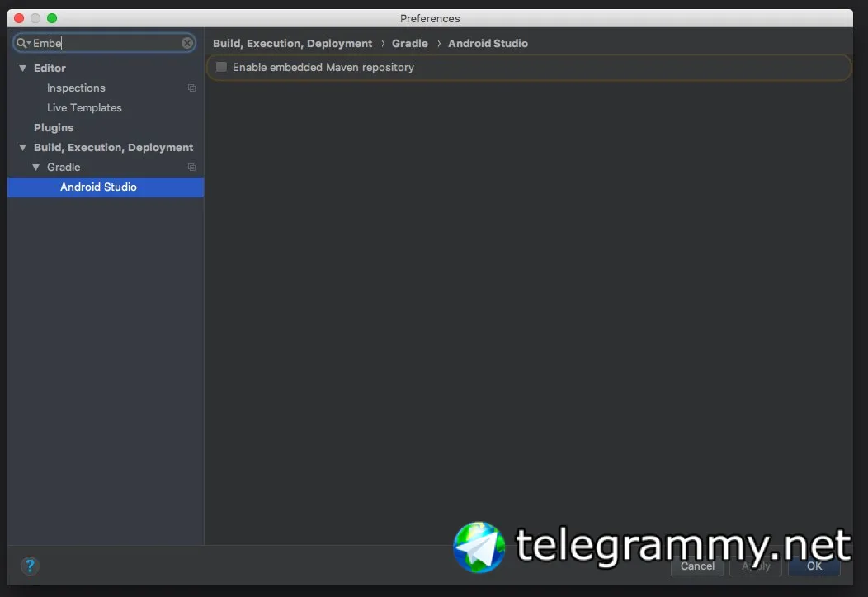The width and height of the screenshot is (868, 597).
Task: Clear the search field text
Action: (187, 43)
